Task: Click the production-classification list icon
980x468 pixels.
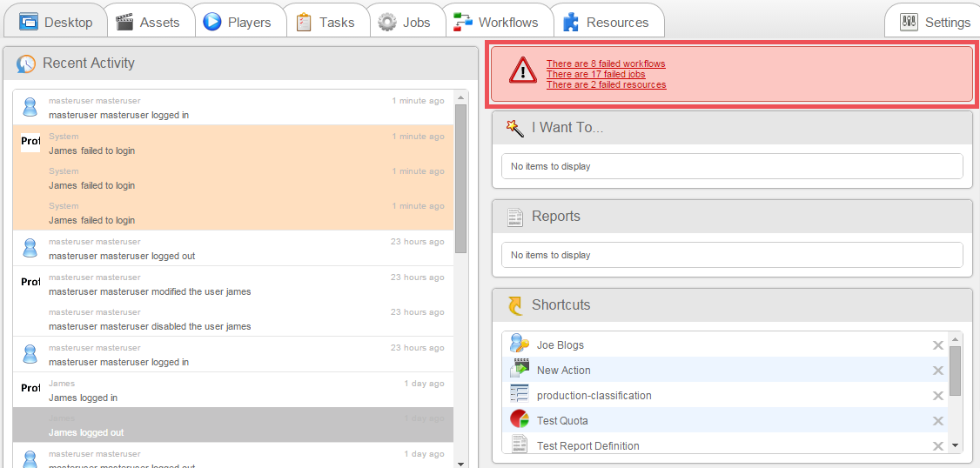Action: (x=520, y=395)
